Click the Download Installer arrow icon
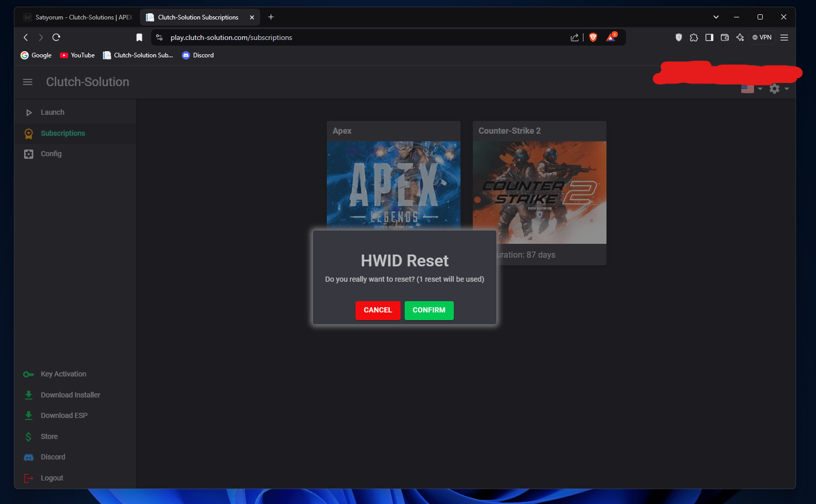 (x=29, y=395)
